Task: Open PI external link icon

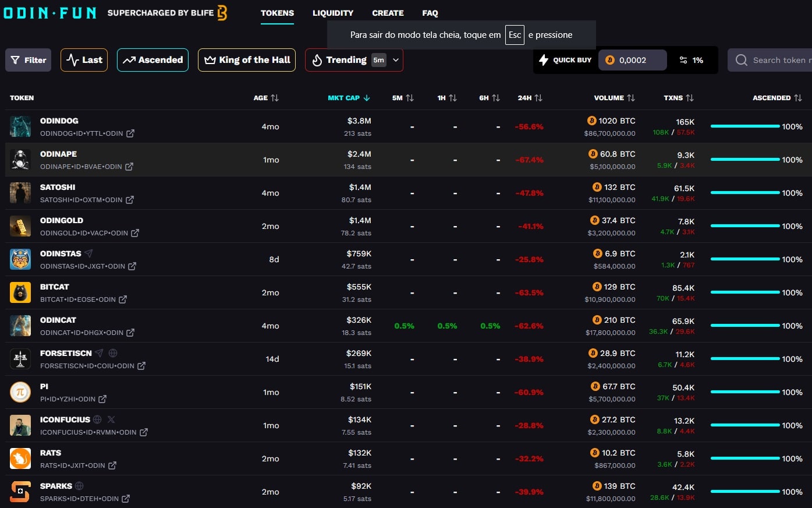Action: tap(102, 399)
